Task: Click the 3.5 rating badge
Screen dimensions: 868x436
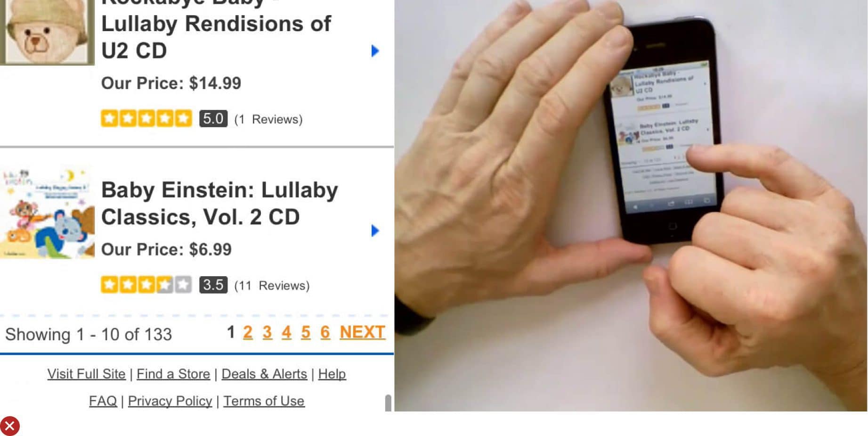Action: [x=213, y=285]
